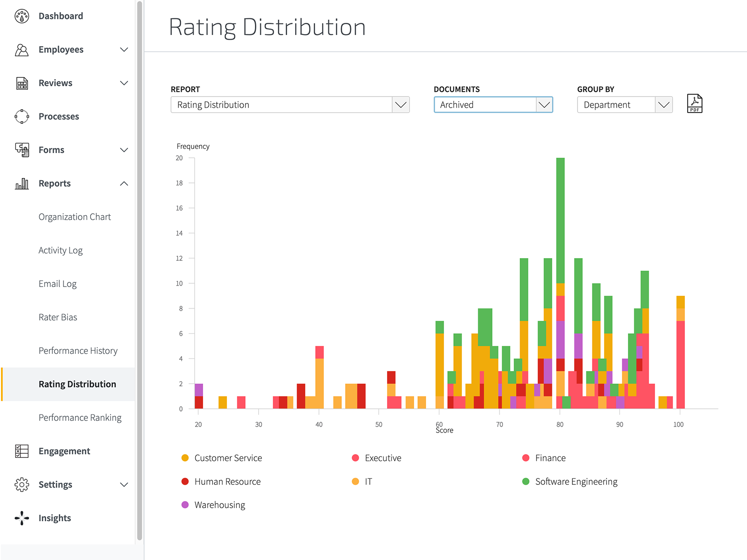Viewport: 747px width, 560px height.
Task: Open the Email Log report
Action: (57, 283)
